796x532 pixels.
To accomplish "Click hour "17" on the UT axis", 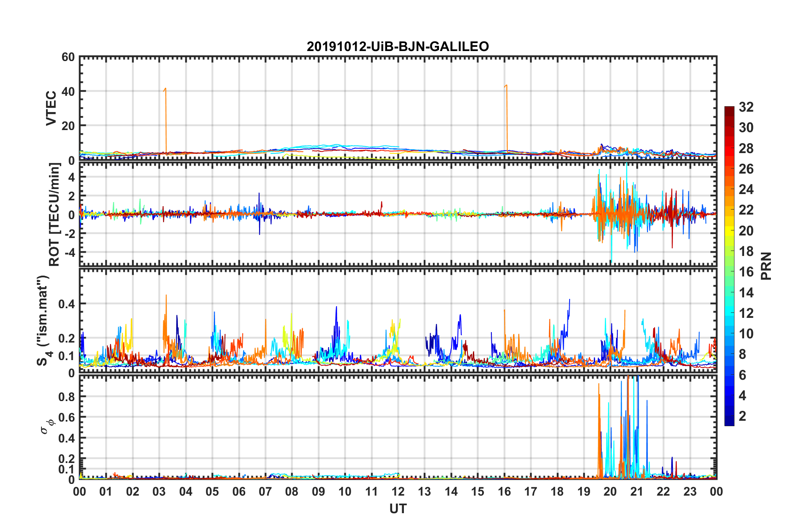I will (531, 491).
